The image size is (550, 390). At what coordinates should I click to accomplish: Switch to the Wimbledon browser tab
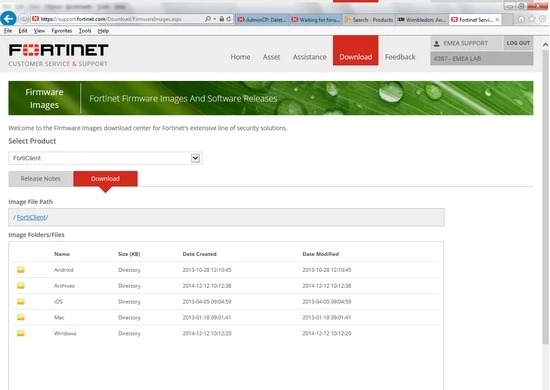(x=422, y=20)
